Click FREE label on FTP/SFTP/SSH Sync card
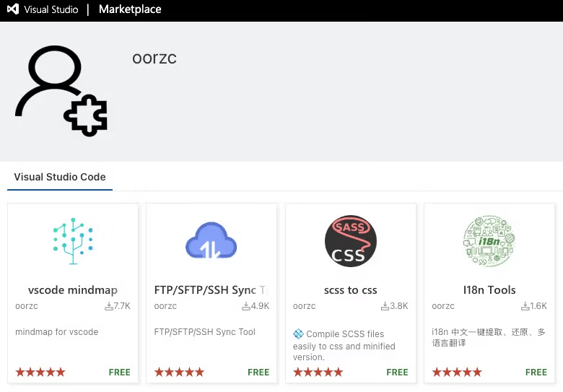 258,373
